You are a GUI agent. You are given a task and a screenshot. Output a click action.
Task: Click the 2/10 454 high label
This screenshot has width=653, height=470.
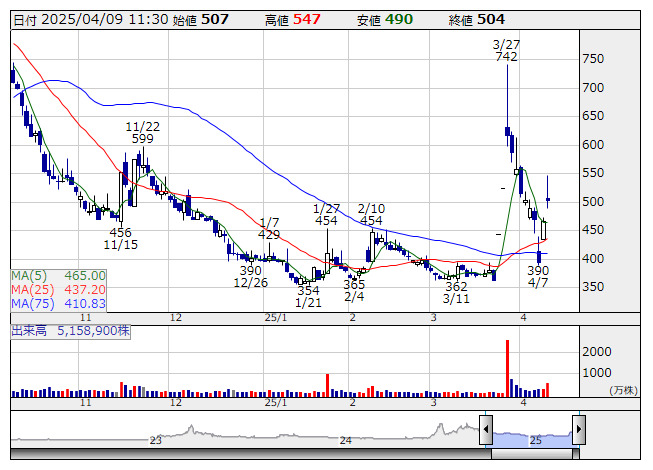pyautogui.click(x=371, y=214)
